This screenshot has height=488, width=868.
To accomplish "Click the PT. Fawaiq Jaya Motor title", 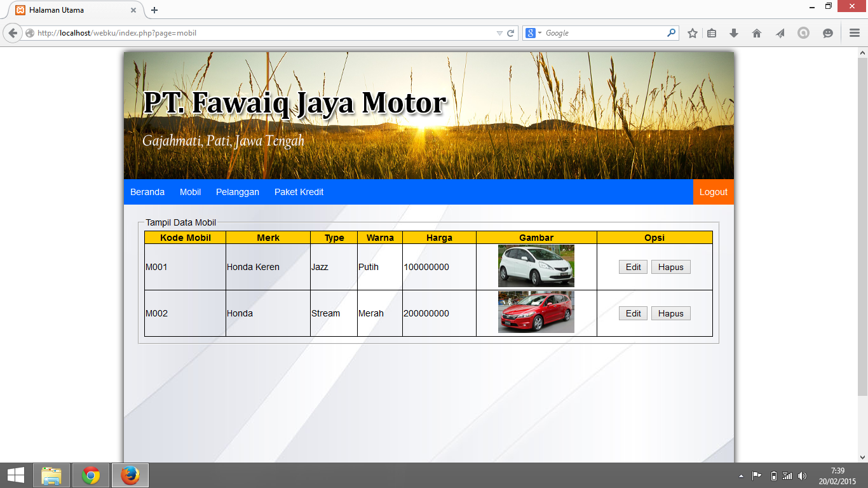I will tap(295, 103).
